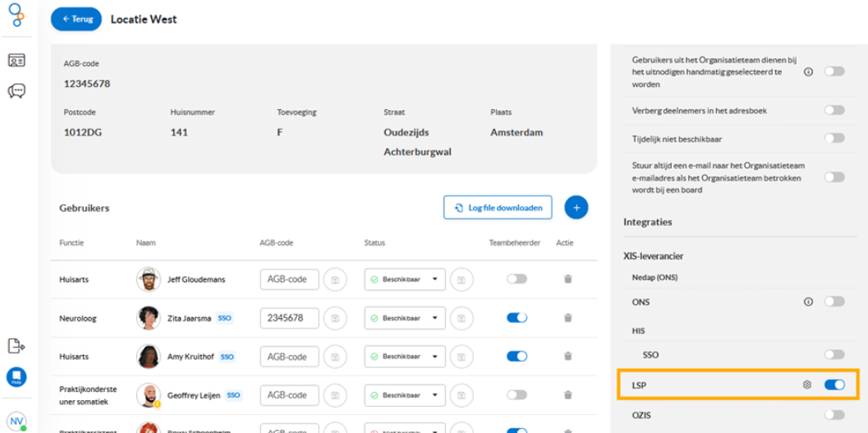The height and width of the screenshot is (433, 868).
Task: Open the chat messages sidebar icon
Action: coord(16,91)
